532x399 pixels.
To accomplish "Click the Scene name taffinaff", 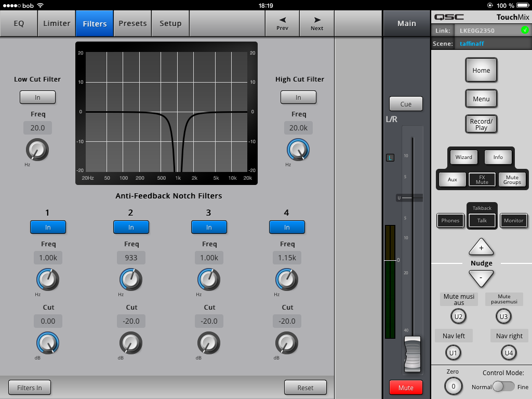I will (x=472, y=44).
